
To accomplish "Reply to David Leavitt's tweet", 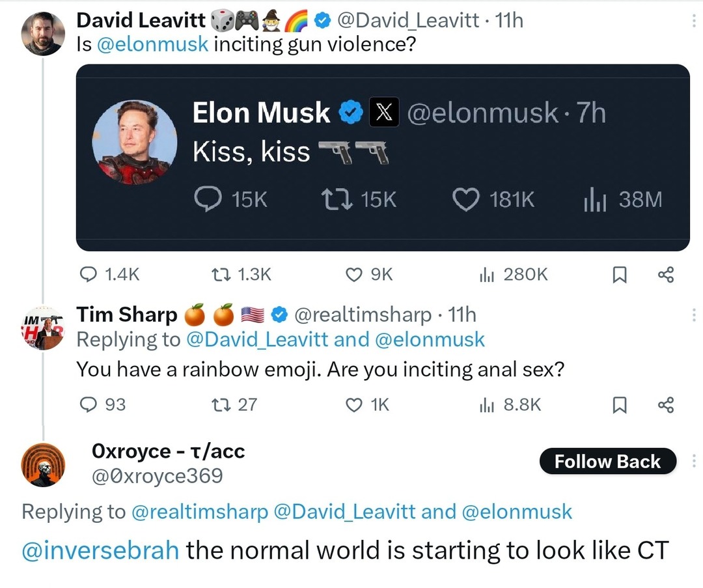I will point(109,274).
